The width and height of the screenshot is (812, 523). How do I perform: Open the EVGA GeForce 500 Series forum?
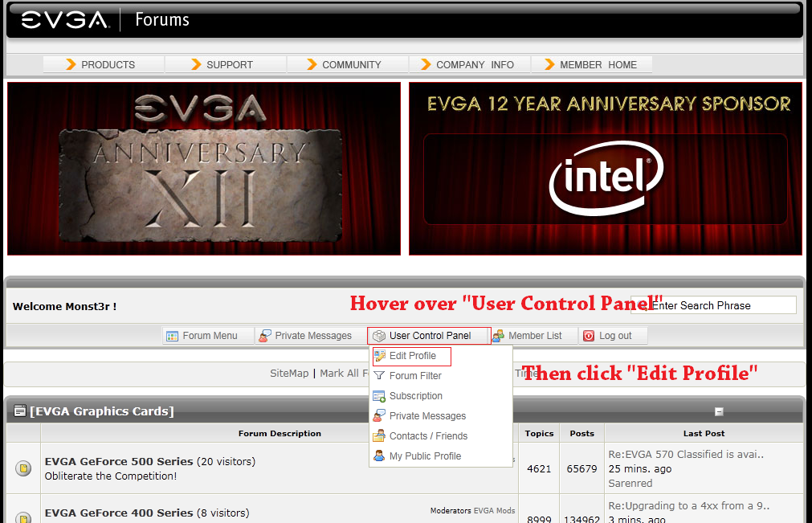(x=119, y=462)
